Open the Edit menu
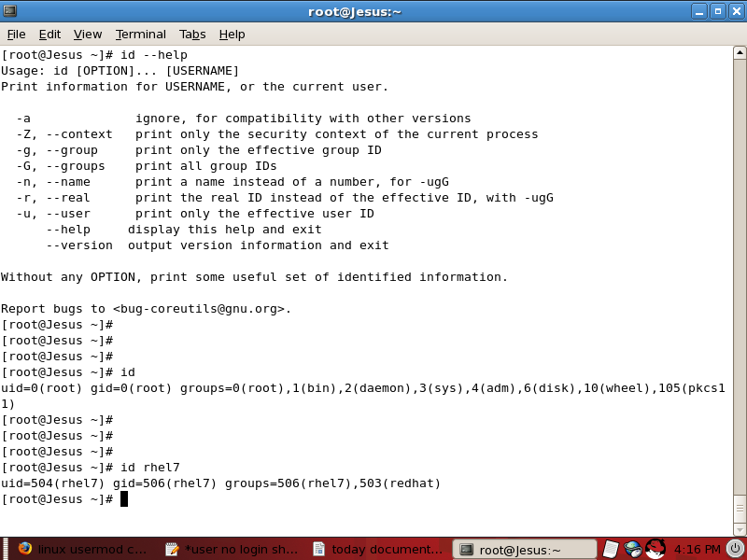747x560 pixels. click(49, 34)
